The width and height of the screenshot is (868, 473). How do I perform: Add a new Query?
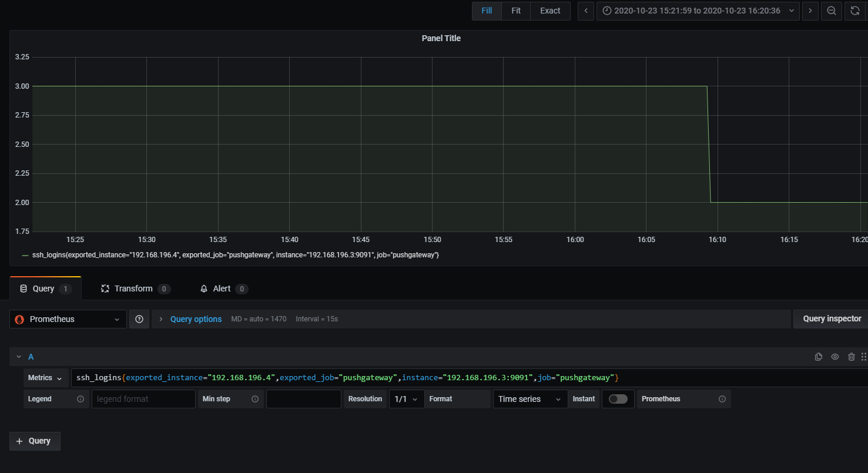point(35,441)
